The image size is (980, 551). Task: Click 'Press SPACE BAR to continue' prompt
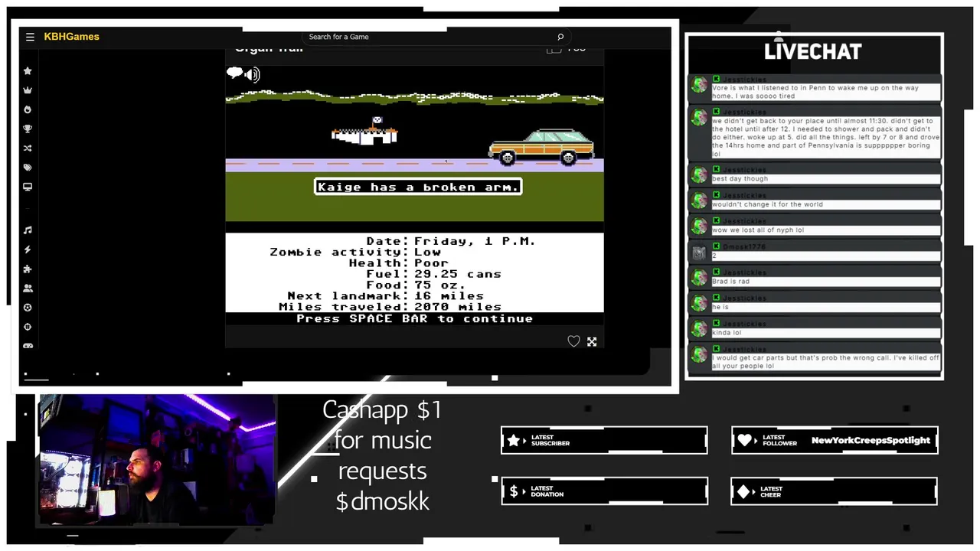click(414, 318)
